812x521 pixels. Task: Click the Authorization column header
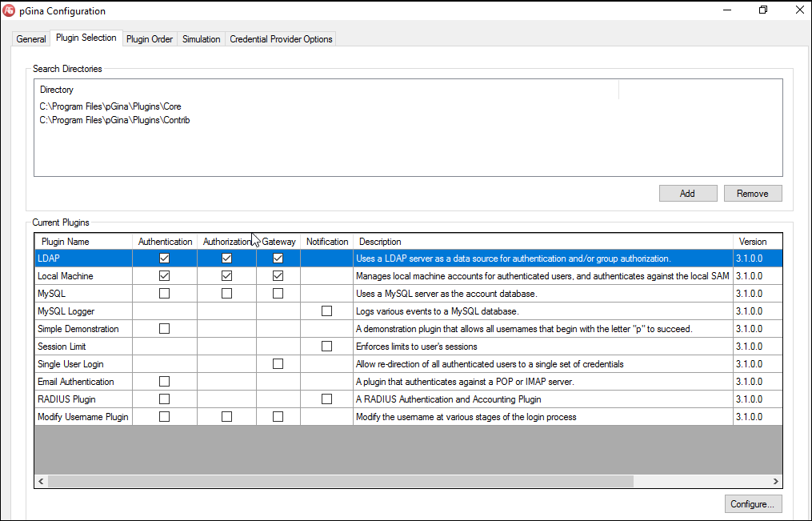pos(227,242)
